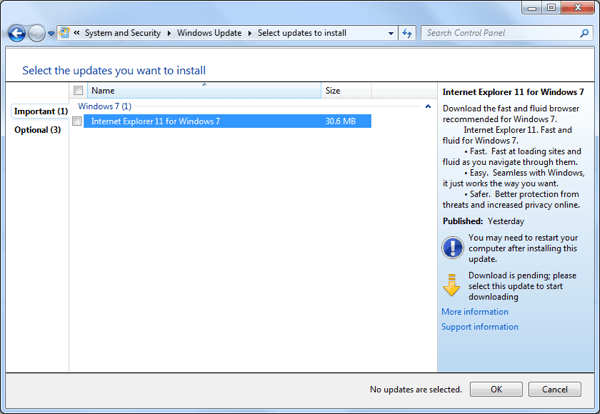Click 'Select the updates you want to install' heading
This screenshot has height=414, width=600.
(114, 70)
